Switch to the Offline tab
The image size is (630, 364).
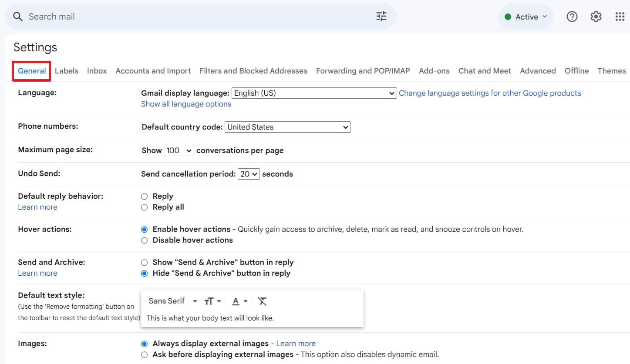point(576,71)
